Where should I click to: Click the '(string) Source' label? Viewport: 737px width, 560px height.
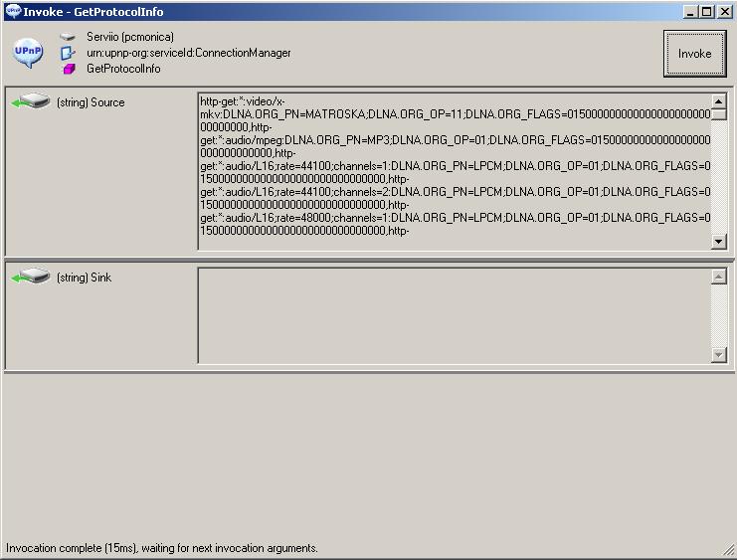91,102
